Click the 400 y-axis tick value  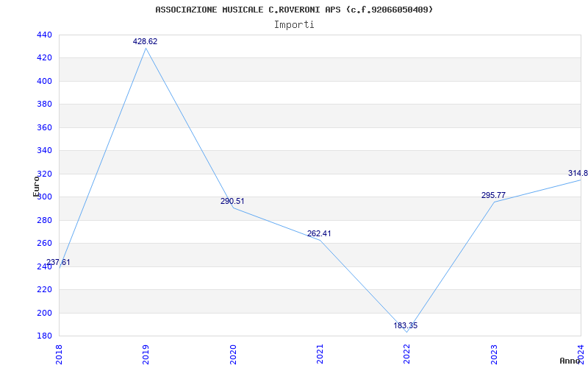(44, 82)
